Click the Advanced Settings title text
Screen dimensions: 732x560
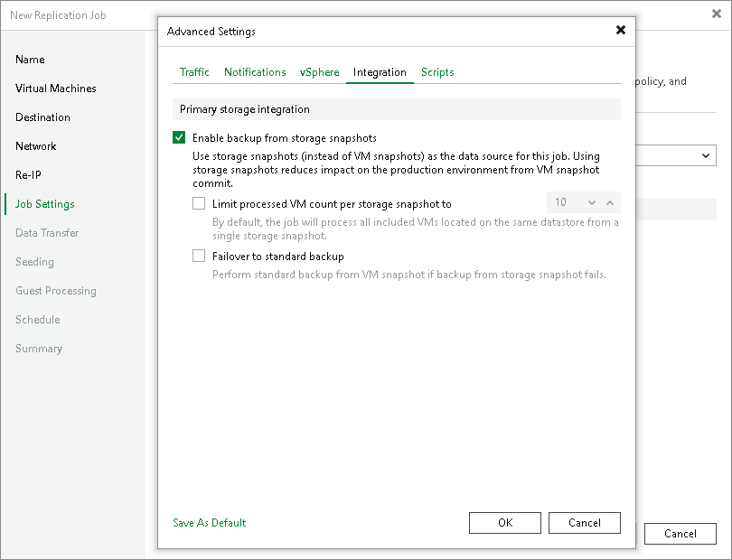click(211, 32)
